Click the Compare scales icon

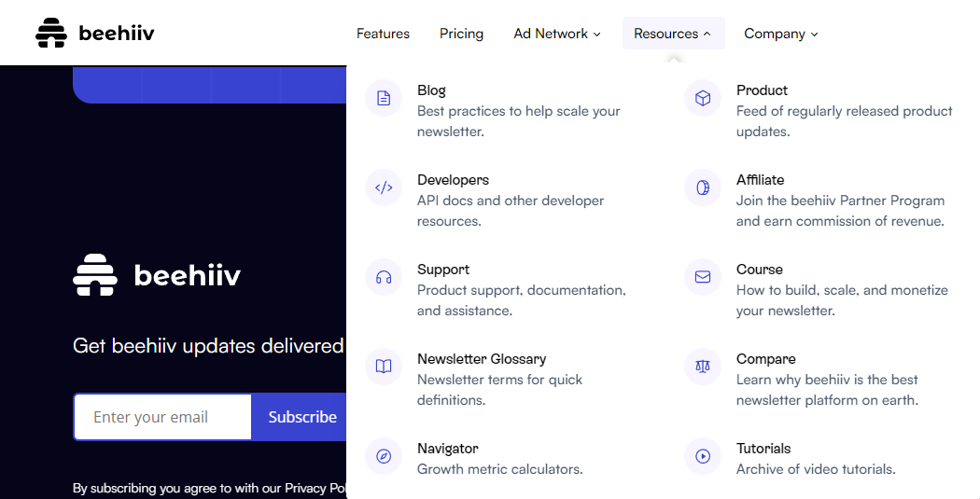coord(703,367)
